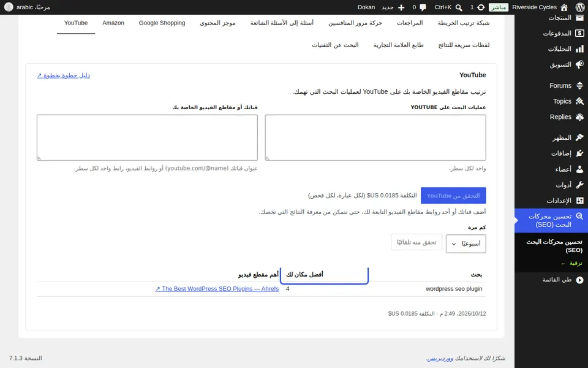The image size is (588, 368).
Task: Click the أفضل مكان لك column header
Action: [304, 275]
